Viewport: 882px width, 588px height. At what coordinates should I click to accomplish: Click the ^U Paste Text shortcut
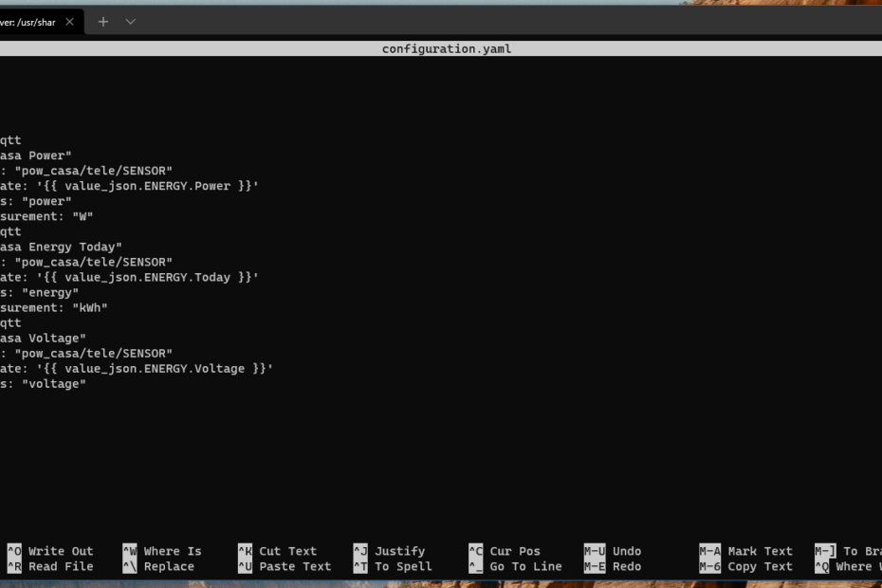pos(285,566)
